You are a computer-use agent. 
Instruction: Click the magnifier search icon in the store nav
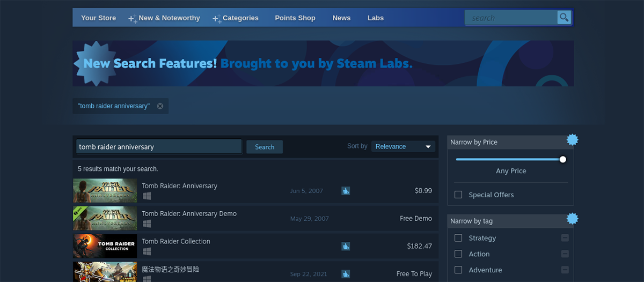point(564,18)
